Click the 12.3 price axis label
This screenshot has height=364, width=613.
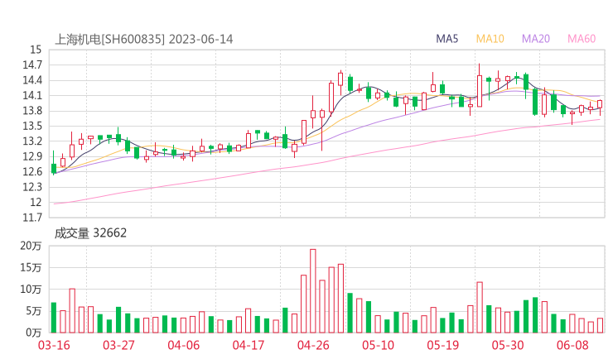coord(32,187)
